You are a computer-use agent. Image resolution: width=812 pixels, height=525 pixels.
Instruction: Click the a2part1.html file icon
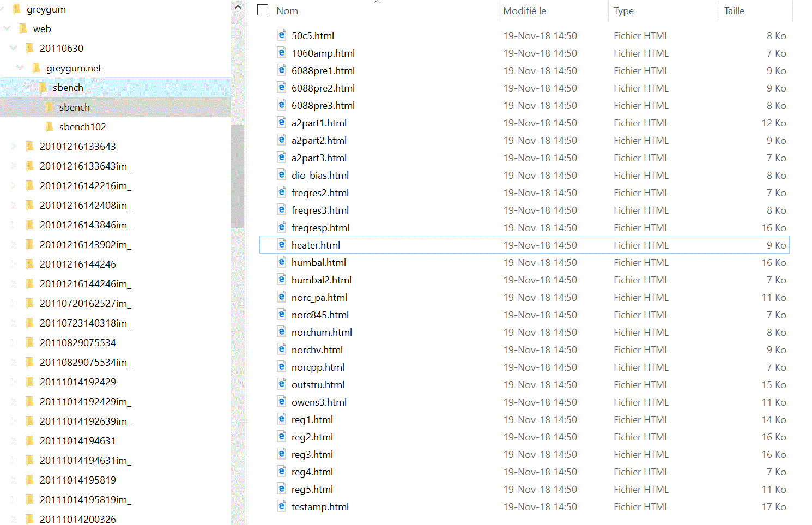coord(281,123)
